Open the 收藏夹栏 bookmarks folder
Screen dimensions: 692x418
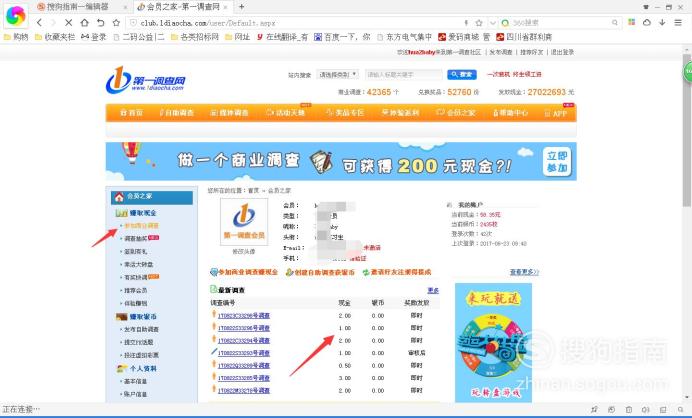(x=55, y=37)
